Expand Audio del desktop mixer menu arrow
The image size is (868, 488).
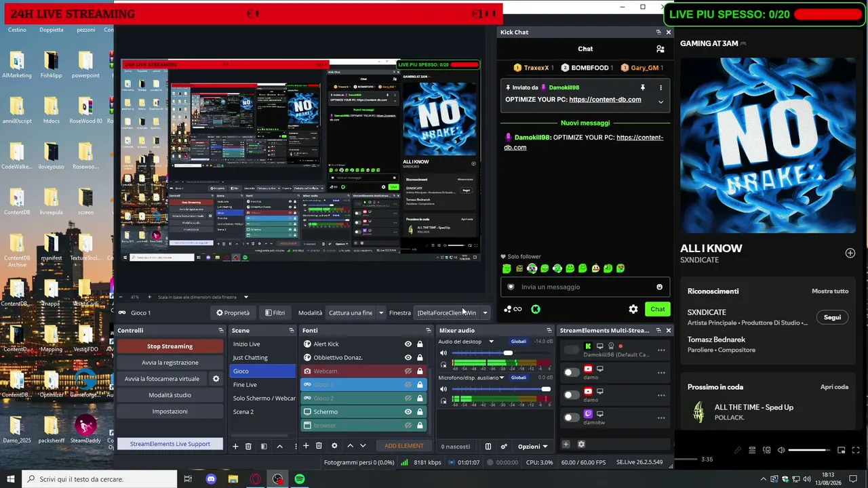click(x=492, y=341)
